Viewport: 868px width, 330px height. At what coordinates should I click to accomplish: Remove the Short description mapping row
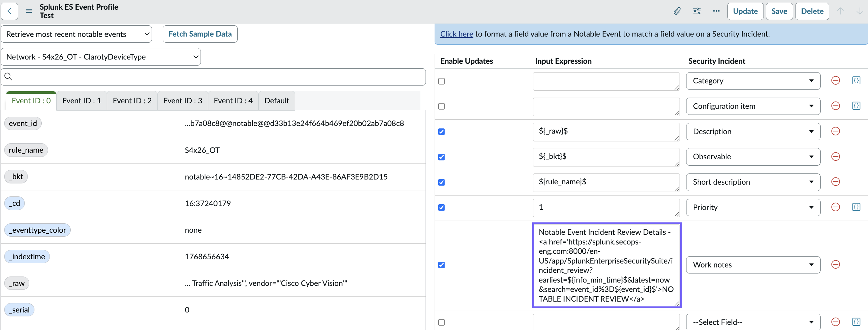pyautogui.click(x=835, y=182)
